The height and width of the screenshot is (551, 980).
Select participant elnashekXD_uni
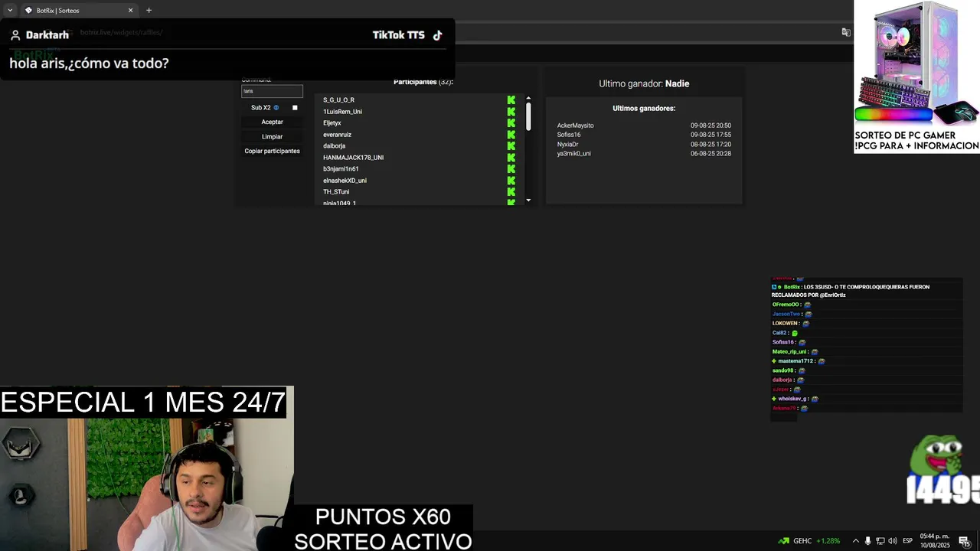(x=345, y=181)
